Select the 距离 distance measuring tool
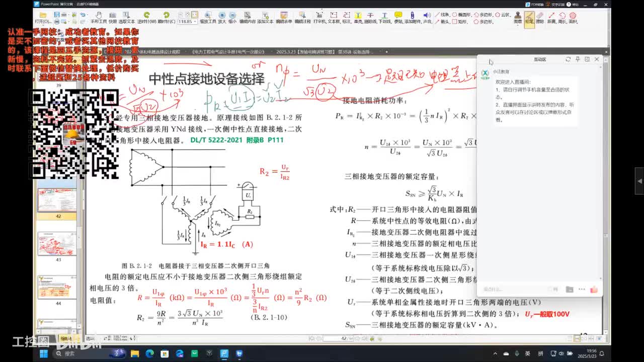Viewport: 644px width, 362px height. pos(551,19)
